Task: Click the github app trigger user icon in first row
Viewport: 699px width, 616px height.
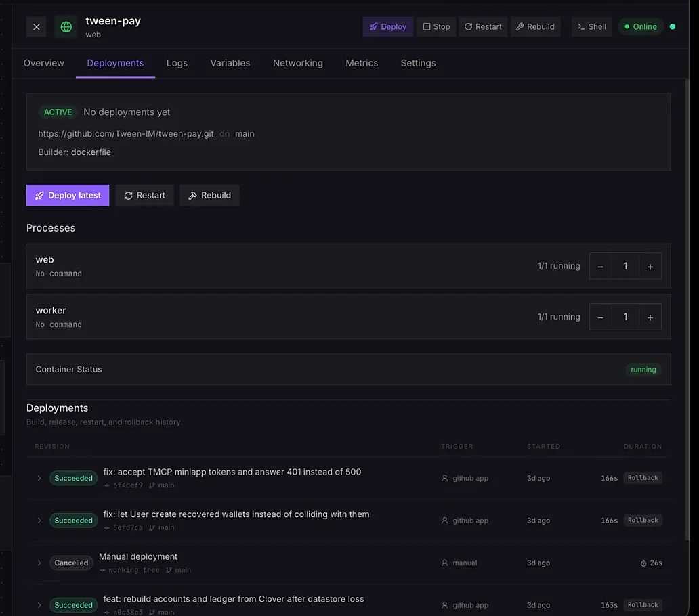Action: point(444,479)
